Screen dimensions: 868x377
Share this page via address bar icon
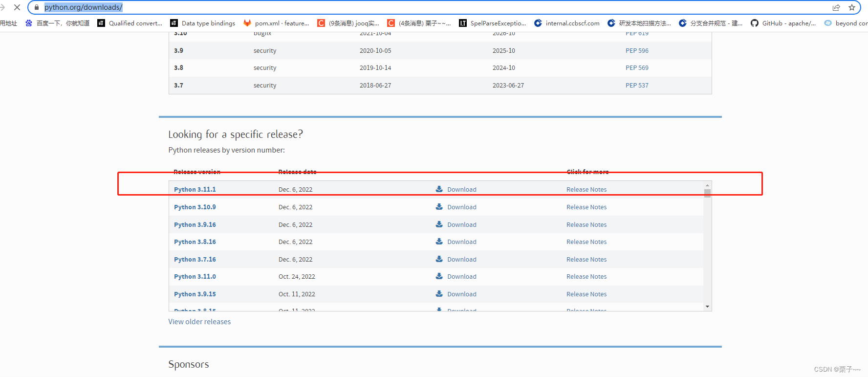pyautogui.click(x=836, y=7)
